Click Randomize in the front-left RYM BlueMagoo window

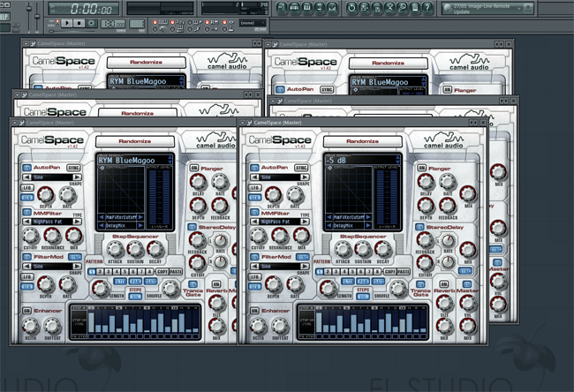pyautogui.click(x=136, y=141)
